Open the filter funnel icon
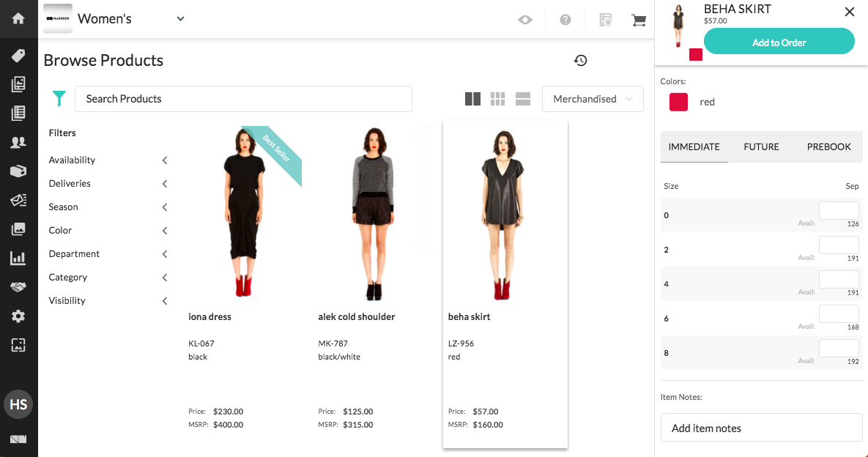Screen dimensions: 868x457 tap(59, 98)
